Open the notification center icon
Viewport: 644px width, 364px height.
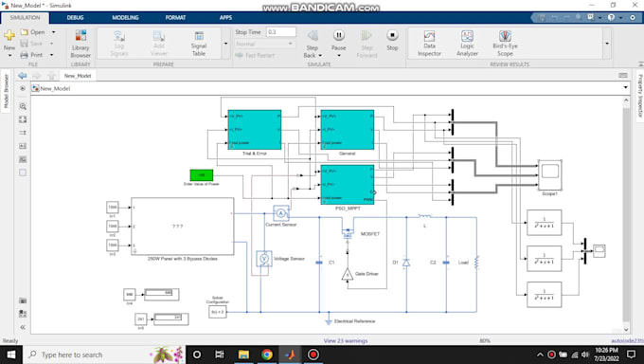point(632,355)
